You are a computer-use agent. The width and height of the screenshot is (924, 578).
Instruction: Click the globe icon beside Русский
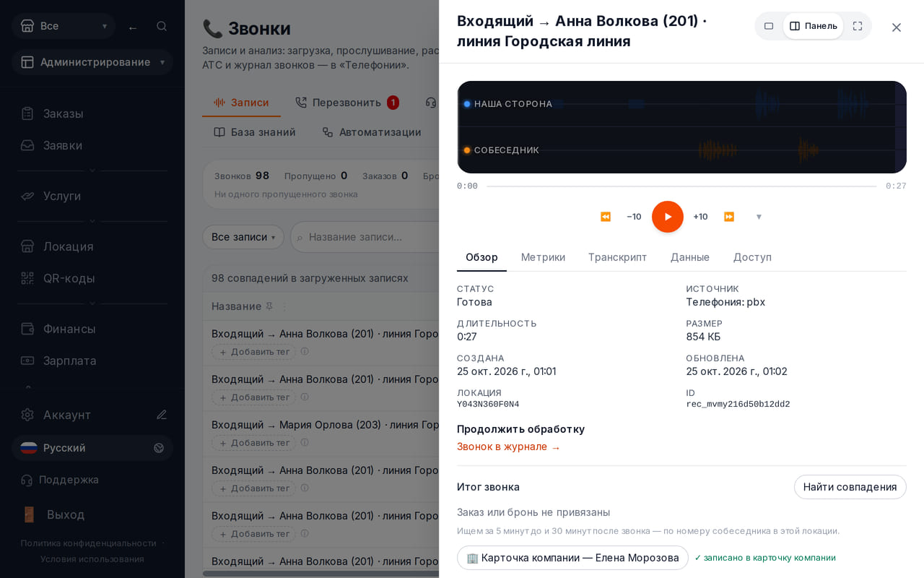pos(159,448)
